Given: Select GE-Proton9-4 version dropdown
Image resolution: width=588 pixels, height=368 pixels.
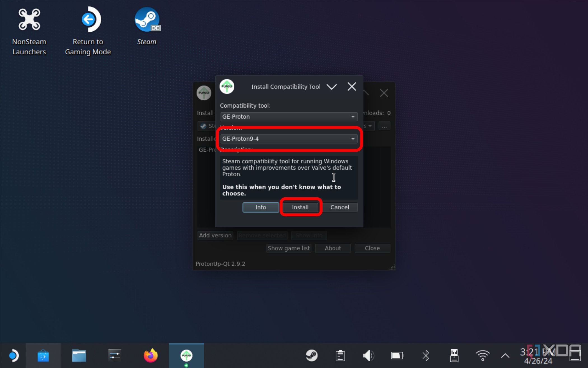Looking at the screenshot, I should [x=289, y=138].
